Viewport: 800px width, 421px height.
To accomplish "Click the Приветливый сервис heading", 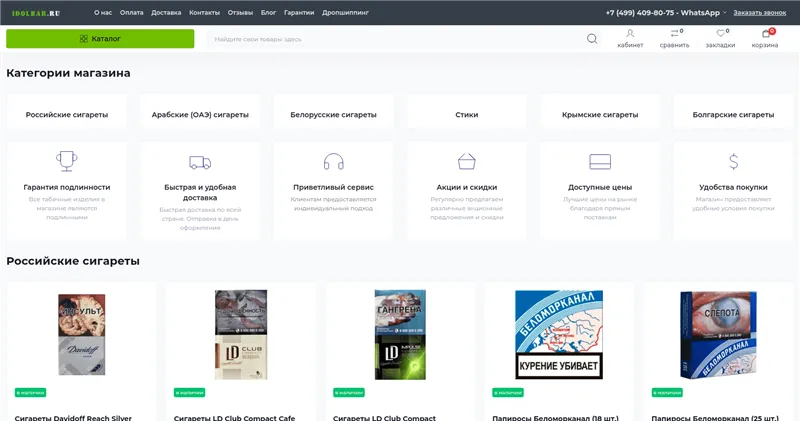I will point(333,187).
